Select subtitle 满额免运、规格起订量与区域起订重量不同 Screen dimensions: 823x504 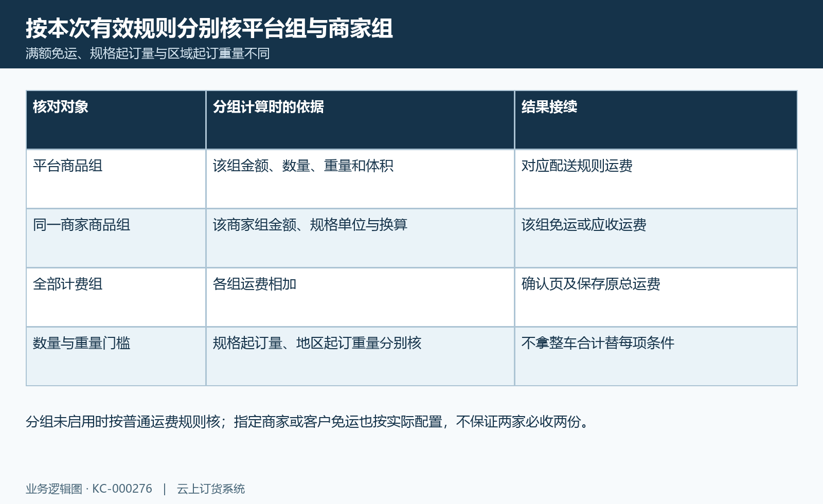coord(148,53)
